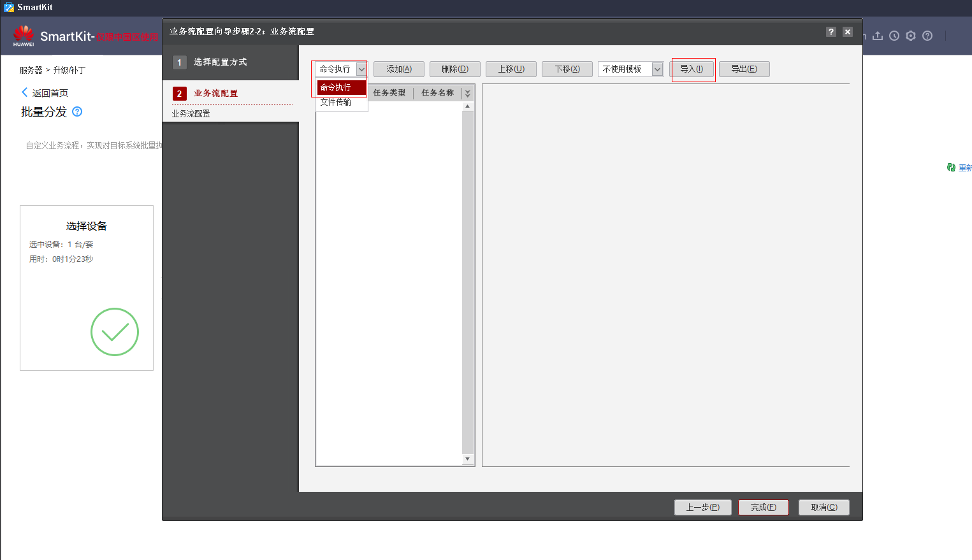The height and width of the screenshot is (560, 972).
Task: Click 返回首页 back link
Action: point(45,92)
